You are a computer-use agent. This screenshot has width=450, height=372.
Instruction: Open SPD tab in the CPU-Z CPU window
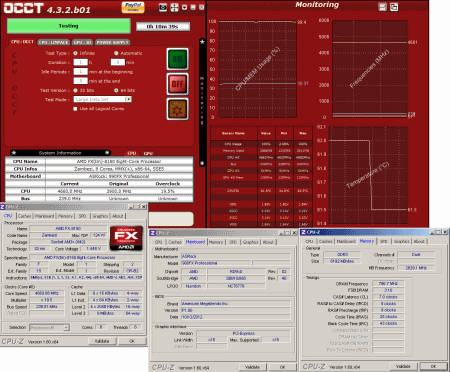click(82, 216)
